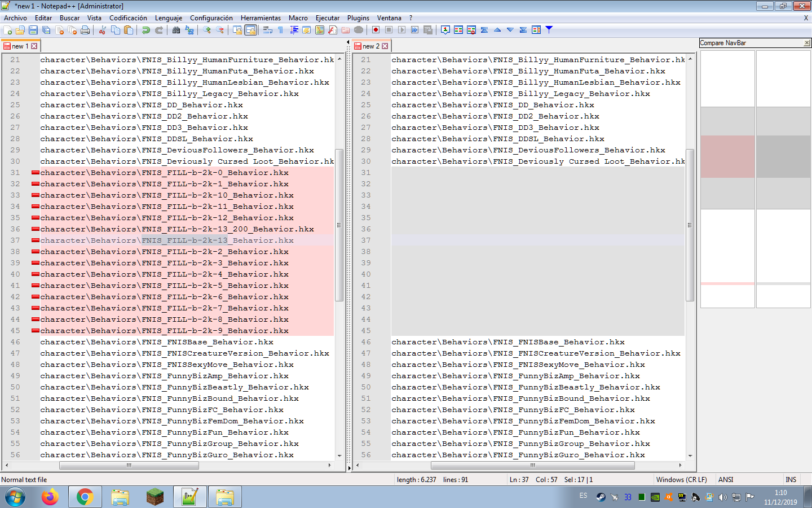812x508 pixels.
Task: Open the Document Map panel icon
Action: 320,30
